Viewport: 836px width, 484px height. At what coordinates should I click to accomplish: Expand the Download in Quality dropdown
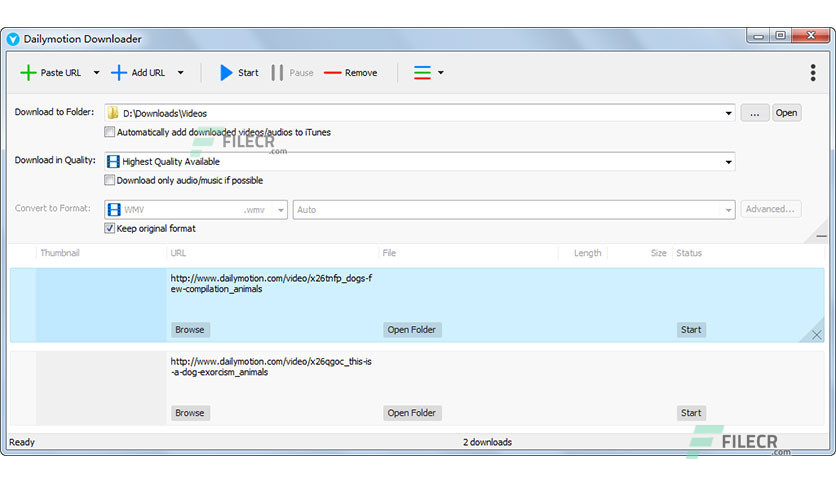[728, 162]
